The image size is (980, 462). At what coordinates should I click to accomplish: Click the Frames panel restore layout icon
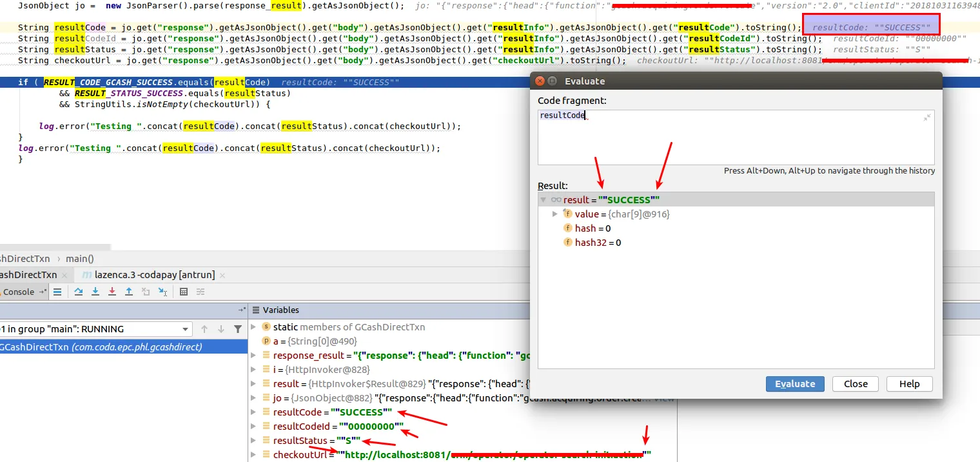click(242, 310)
